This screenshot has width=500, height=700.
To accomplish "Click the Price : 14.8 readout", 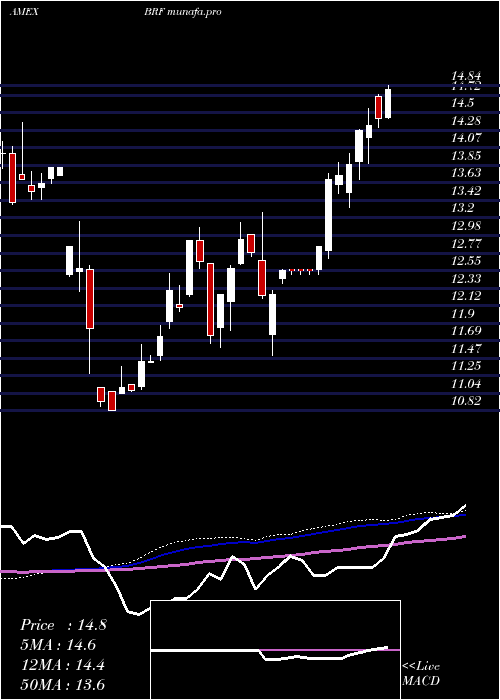I will (x=63, y=625).
